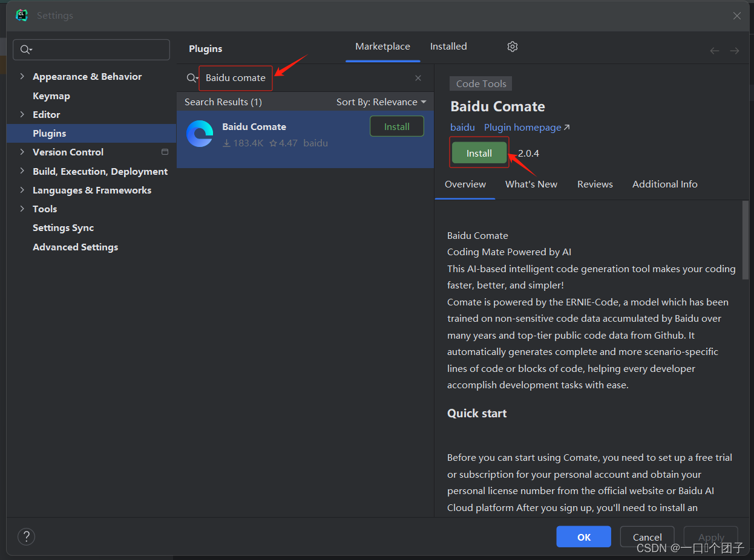Select the Overview tab
Screen dimensions: 754x560
[465, 184]
